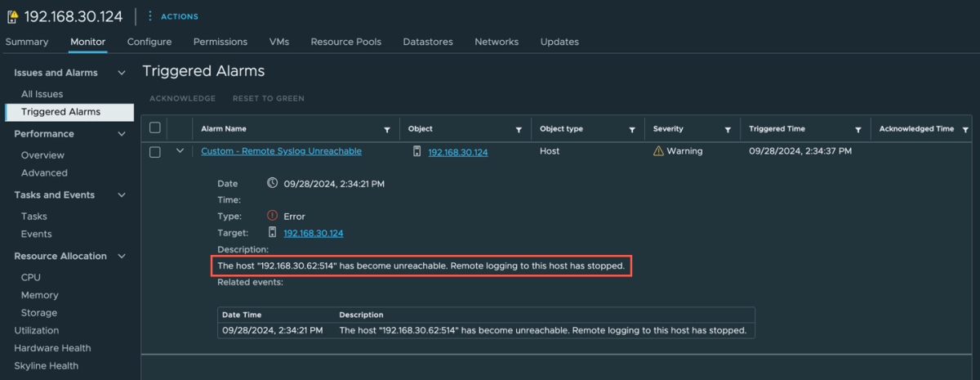Click the Reset to Green button
980x380 pixels.
click(268, 99)
